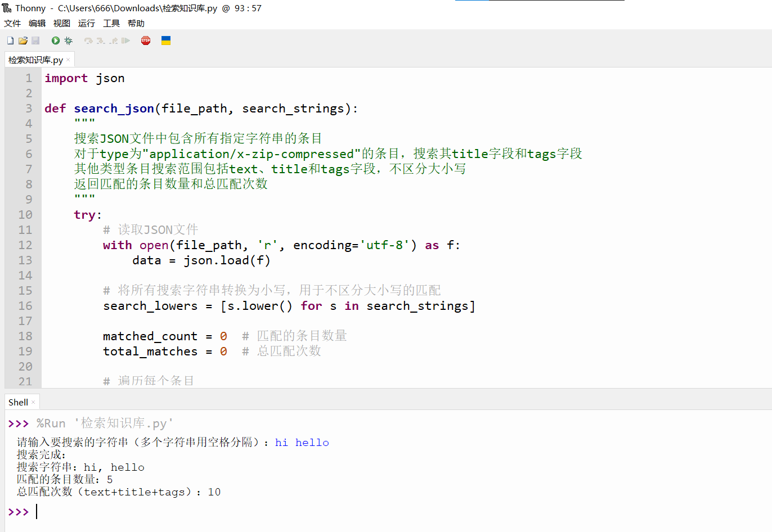Close the 检索知识库.py editor tab
772x532 pixels.
click(x=69, y=60)
